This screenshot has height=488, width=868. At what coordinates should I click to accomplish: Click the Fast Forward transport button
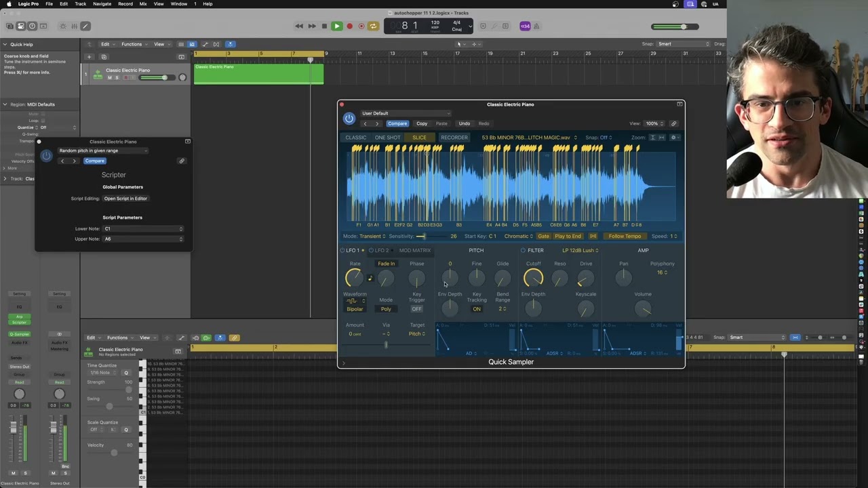tap(312, 26)
